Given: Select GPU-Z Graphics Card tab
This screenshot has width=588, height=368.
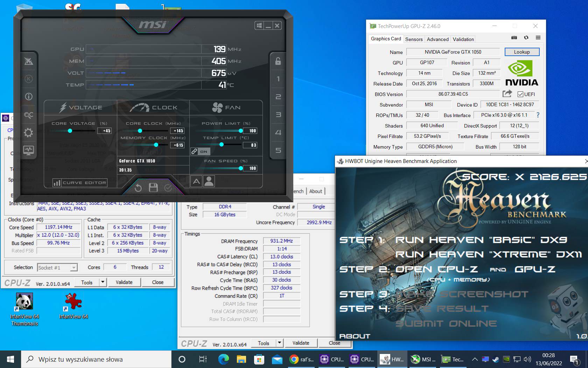Looking at the screenshot, I should 386,39.
